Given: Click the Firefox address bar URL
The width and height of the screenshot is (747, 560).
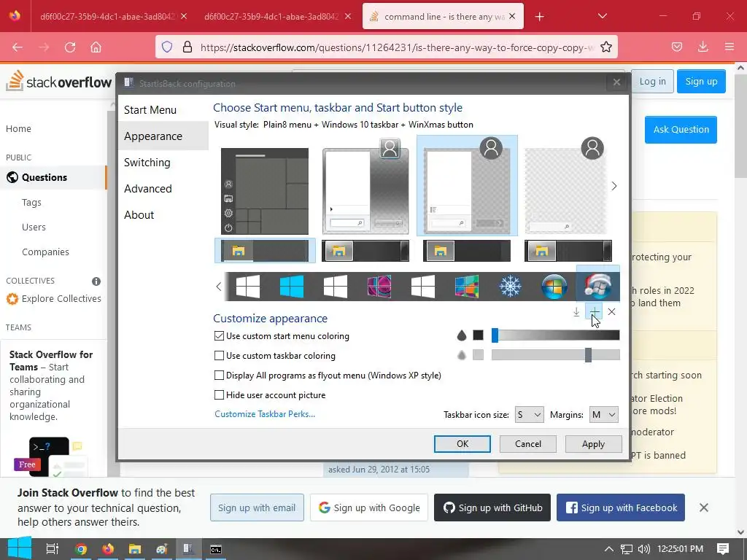Looking at the screenshot, I should (397, 47).
